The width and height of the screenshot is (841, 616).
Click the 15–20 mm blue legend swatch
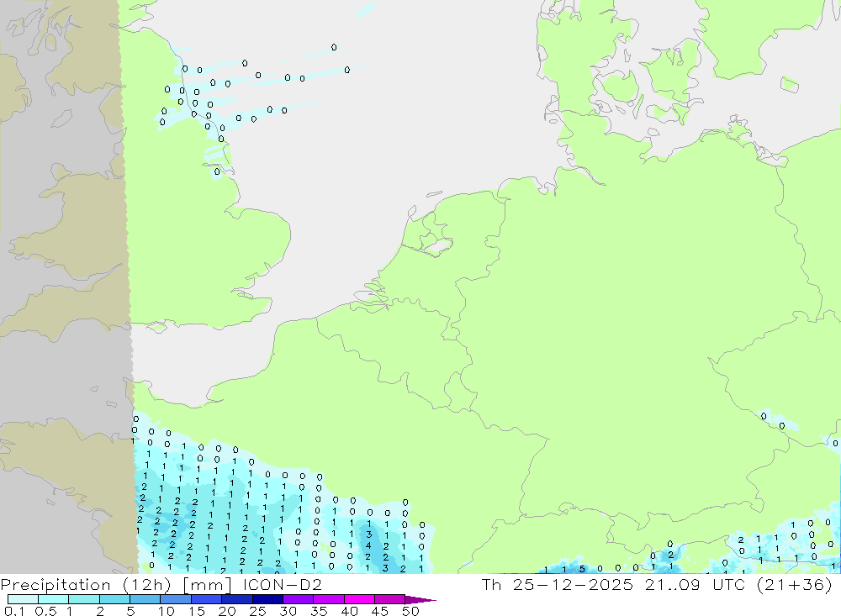coord(207,599)
